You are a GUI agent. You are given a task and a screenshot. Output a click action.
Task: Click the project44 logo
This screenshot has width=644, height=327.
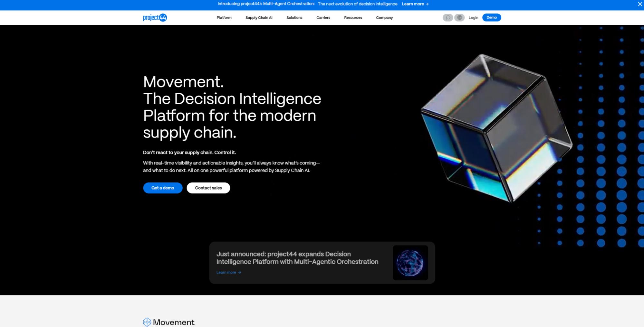[x=155, y=17]
